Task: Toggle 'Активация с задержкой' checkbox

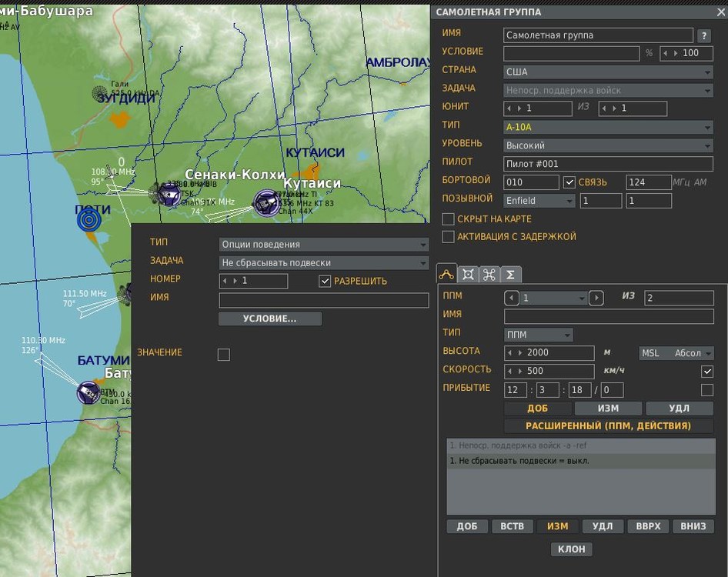Action: tap(448, 237)
